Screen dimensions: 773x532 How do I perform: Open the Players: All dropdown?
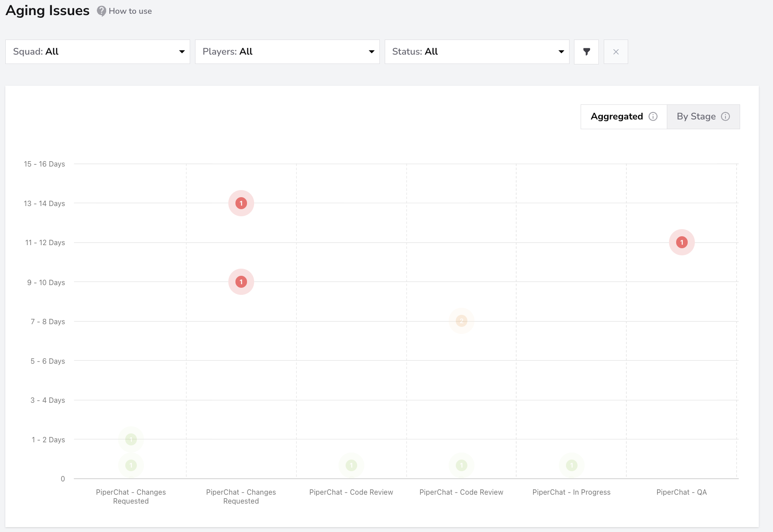287,52
